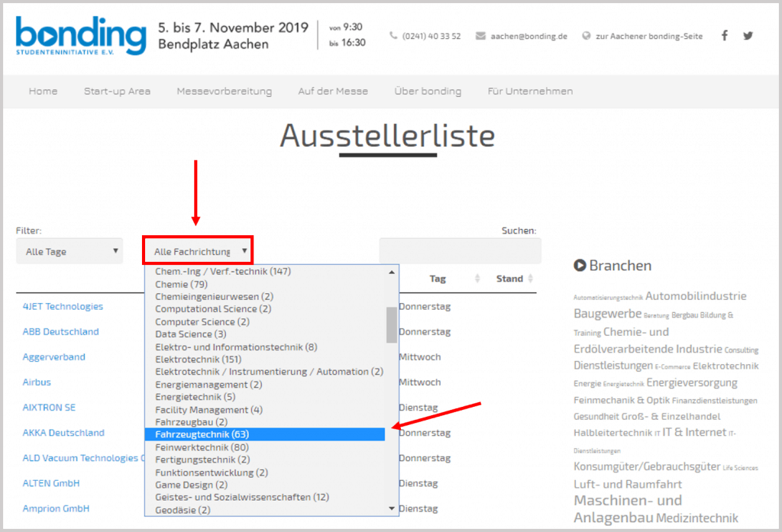Select Chemieingenieurwesen (2) option

pyautogui.click(x=214, y=297)
